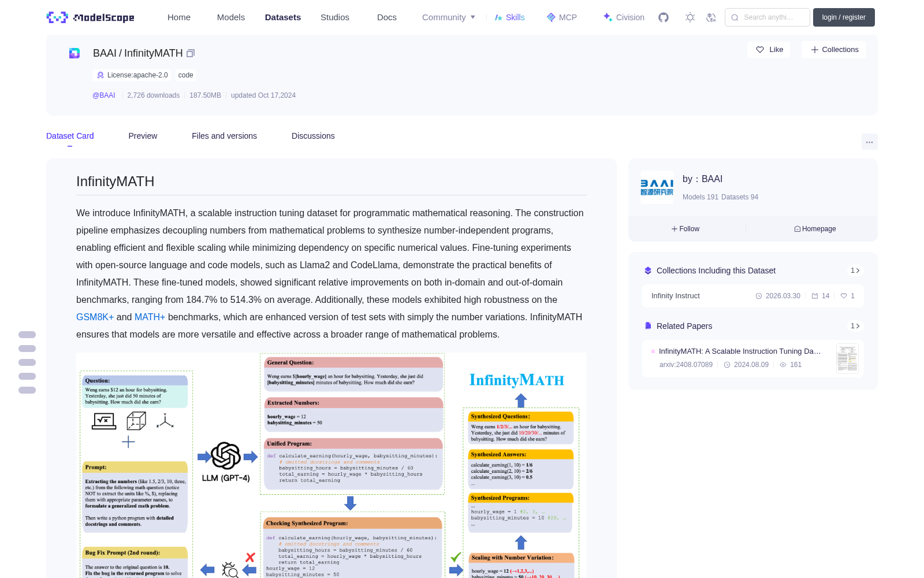Click the Collections Including this Dataset icon
924x578 pixels.
(x=648, y=271)
